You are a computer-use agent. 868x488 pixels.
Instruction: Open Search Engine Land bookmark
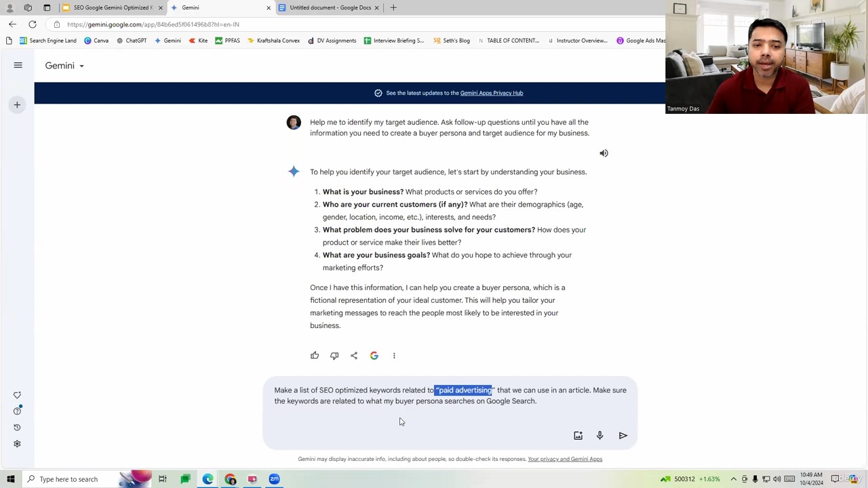47,41
